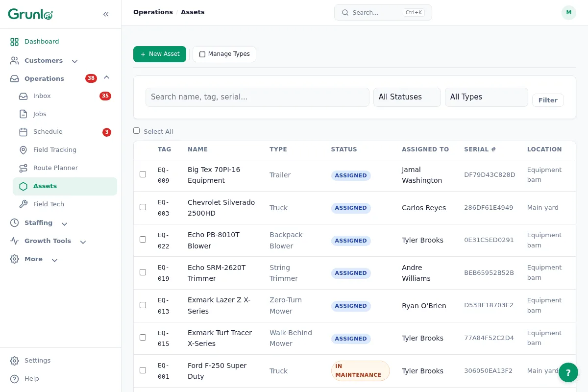
Task: Select the EQ-022 Echo PB-8010T checkbox
Action: click(143, 240)
